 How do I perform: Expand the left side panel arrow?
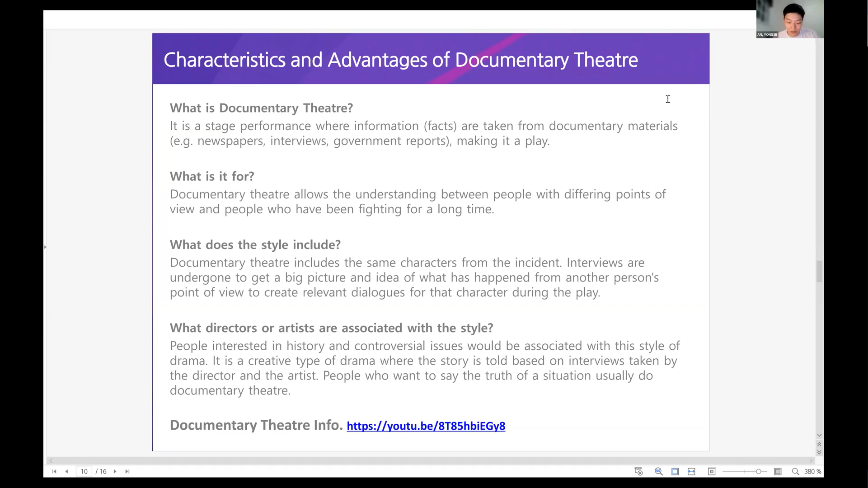pos(45,247)
